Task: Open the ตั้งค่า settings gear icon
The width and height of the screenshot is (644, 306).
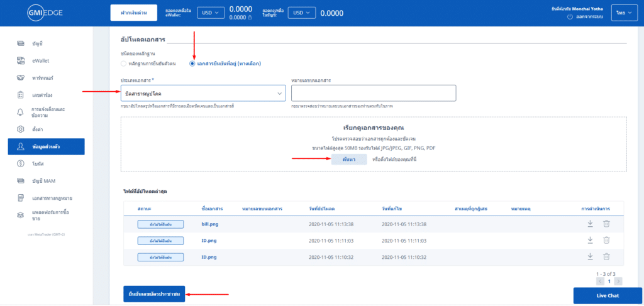Action: pyautogui.click(x=21, y=129)
